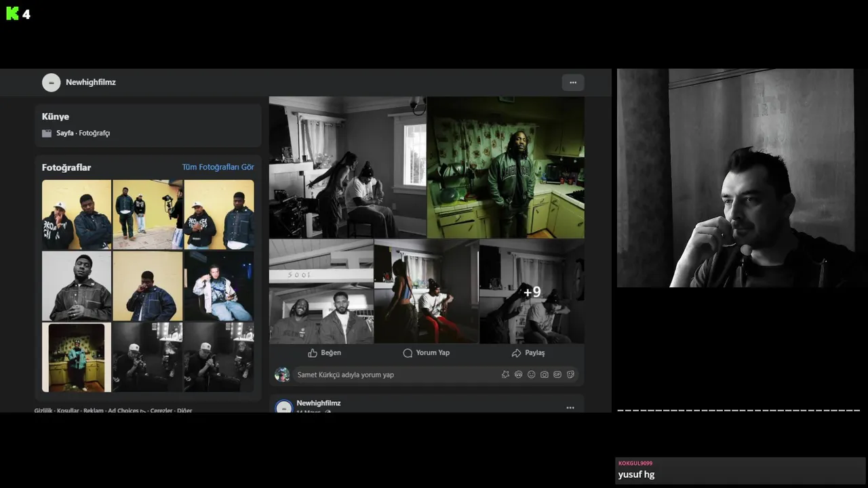Click the Newhighfilmz page avatar in header
Image resolution: width=868 pixels, height=488 pixels.
coord(51,83)
